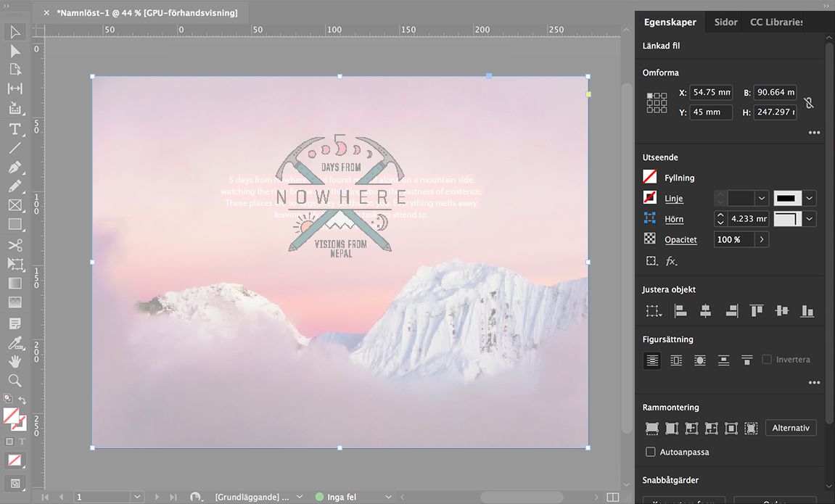Screen dimensions: 835x504
Task: Select the Gap tool
Action: click(x=15, y=88)
